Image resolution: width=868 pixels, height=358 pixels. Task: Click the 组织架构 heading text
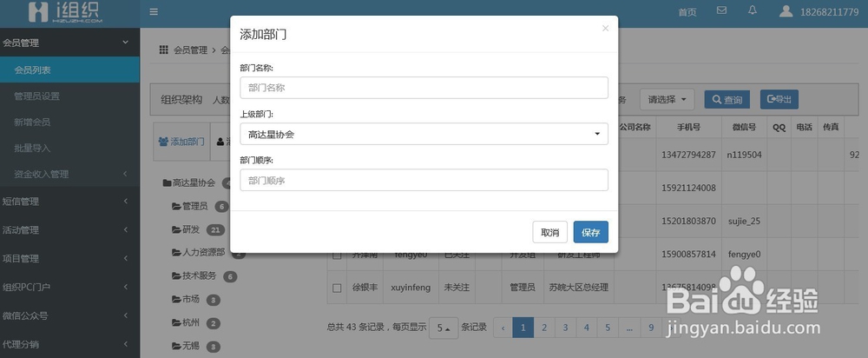click(x=181, y=100)
